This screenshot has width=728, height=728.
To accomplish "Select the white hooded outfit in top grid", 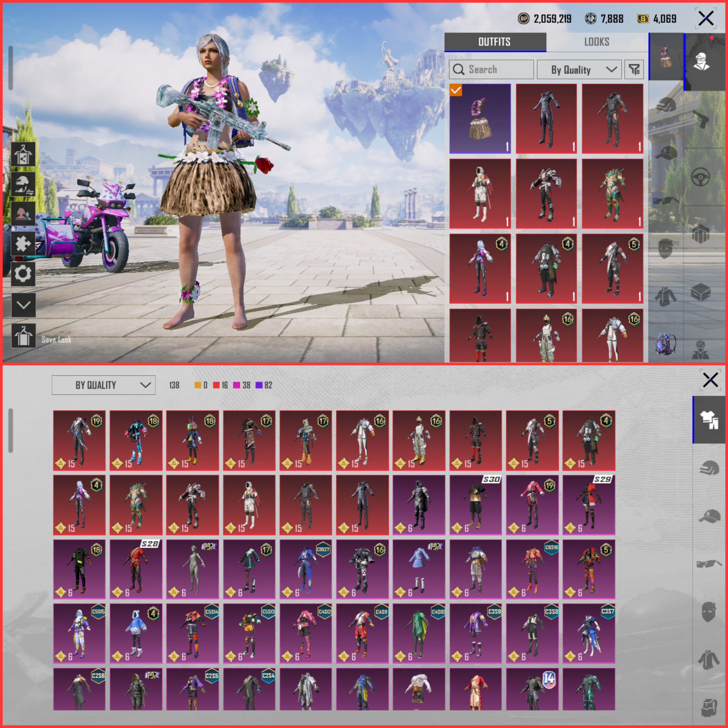I will pyautogui.click(x=480, y=194).
